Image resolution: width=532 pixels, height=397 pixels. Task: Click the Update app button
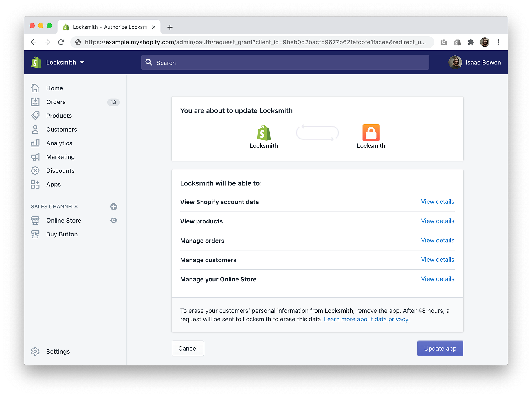tap(440, 348)
